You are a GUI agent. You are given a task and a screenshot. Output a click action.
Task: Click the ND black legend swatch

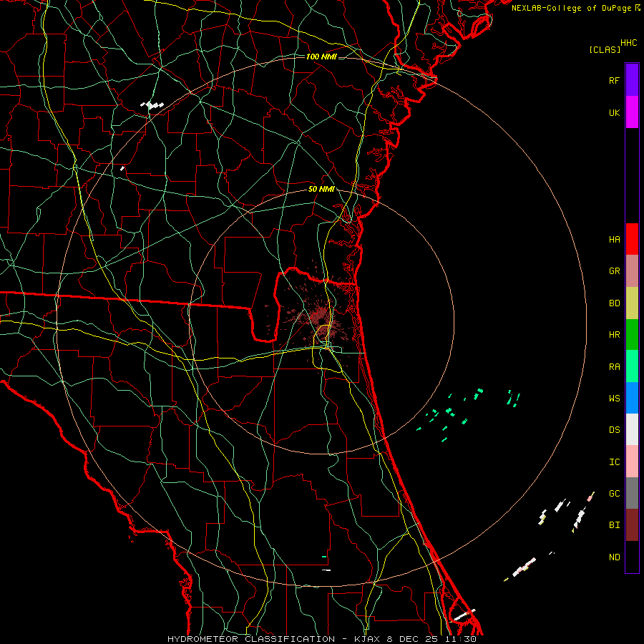click(632, 557)
